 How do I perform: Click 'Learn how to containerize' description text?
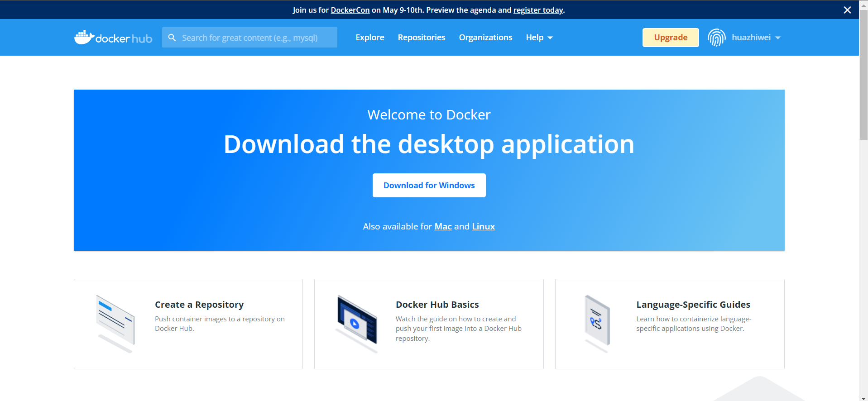693,324
